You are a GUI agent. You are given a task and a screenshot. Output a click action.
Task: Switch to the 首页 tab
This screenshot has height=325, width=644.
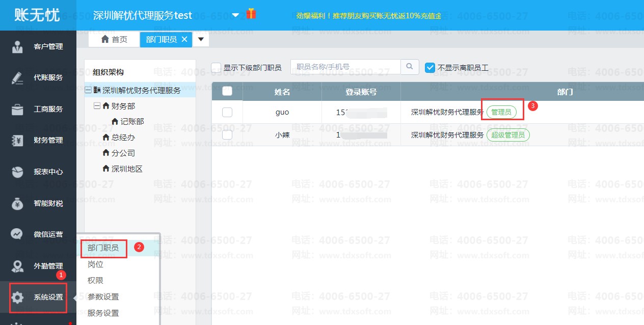click(x=115, y=39)
